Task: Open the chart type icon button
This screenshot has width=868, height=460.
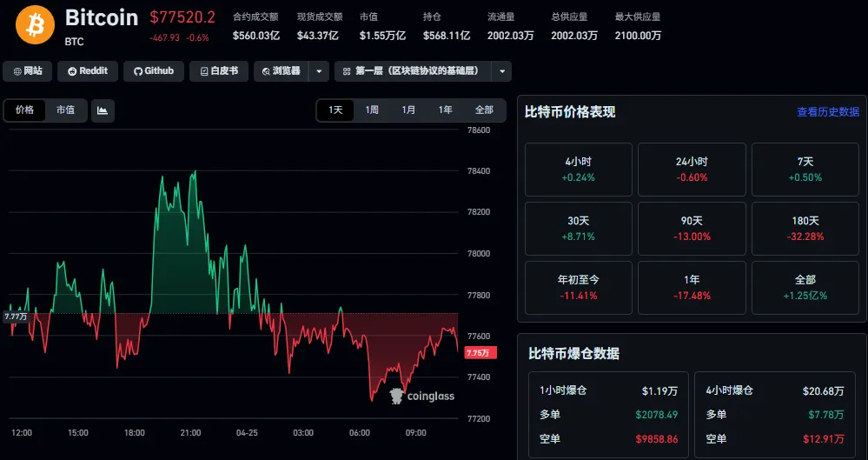Action: click(103, 110)
